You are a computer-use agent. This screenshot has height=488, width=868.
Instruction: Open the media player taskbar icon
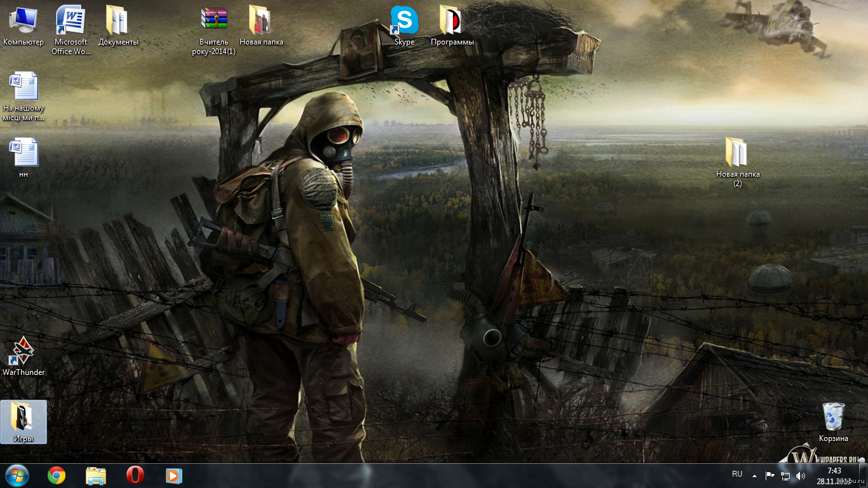[173, 475]
